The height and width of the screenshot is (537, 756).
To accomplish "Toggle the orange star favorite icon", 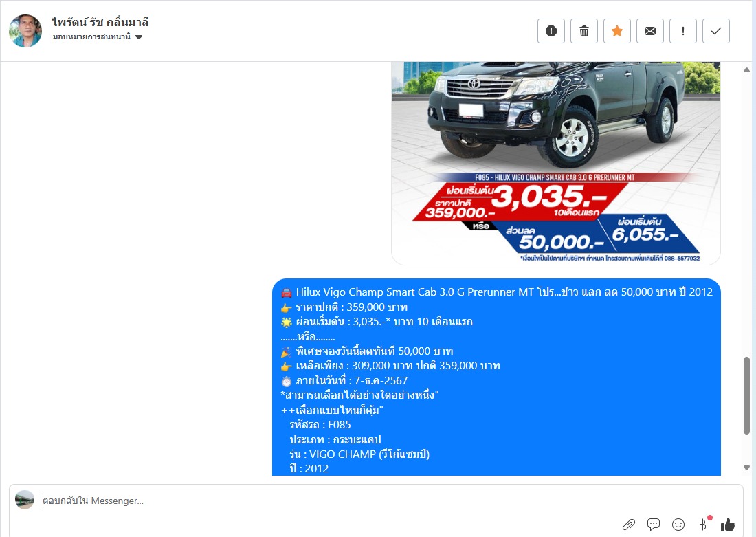I will pyautogui.click(x=617, y=31).
